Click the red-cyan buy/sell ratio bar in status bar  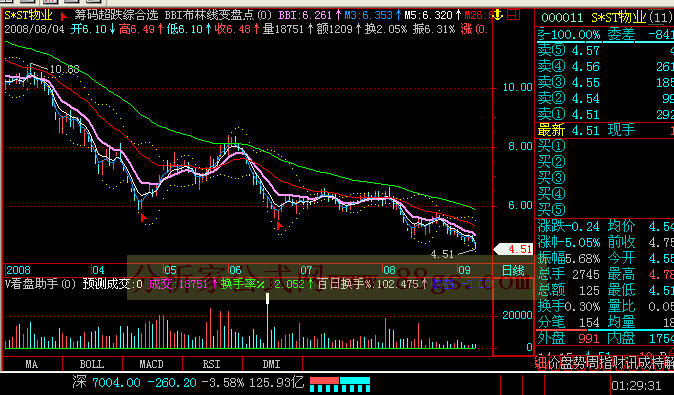pos(340,384)
